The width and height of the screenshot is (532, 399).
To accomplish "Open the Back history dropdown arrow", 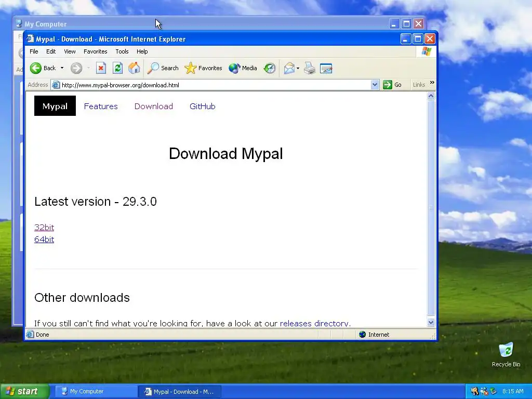I will pos(62,68).
